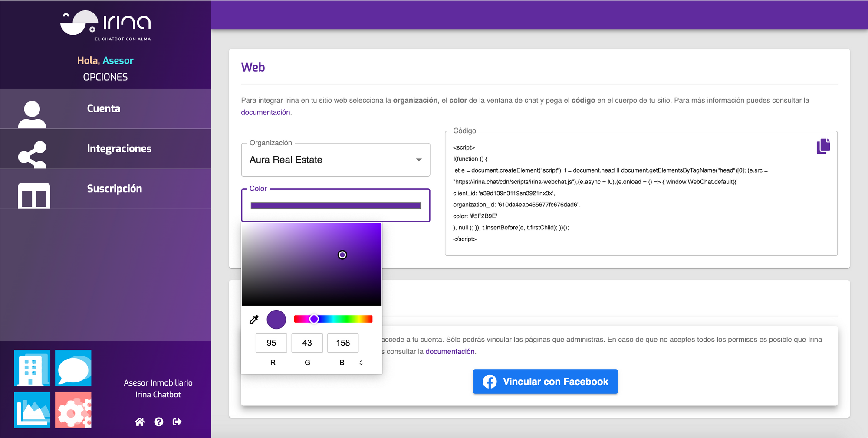The image size is (868, 438).
Task: Expand the Organización dropdown arrow
Action: (x=419, y=160)
